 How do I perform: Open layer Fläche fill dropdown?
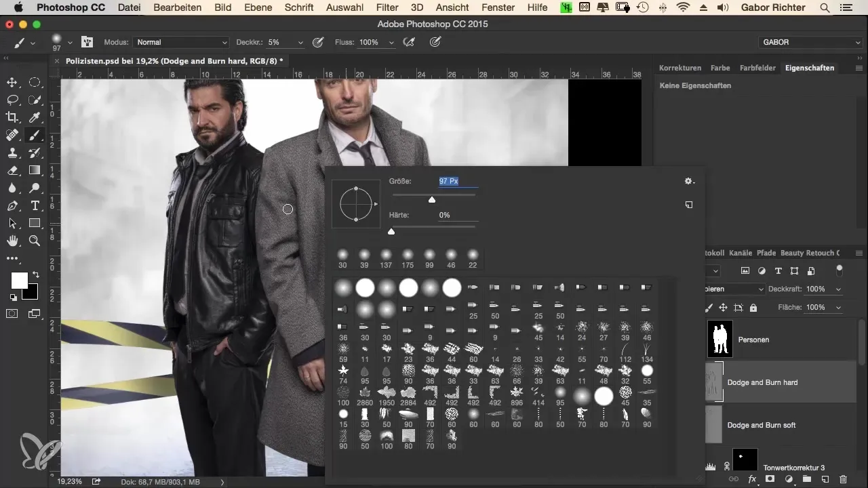coord(839,307)
